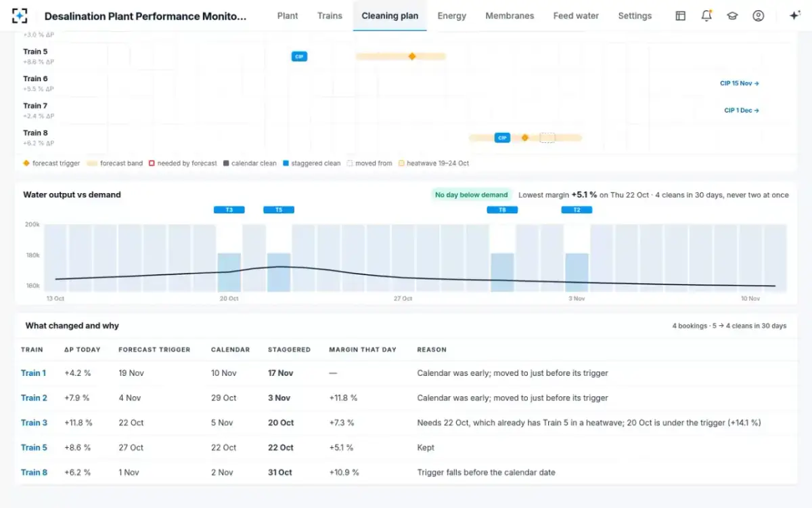The image size is (812, 508).
Task: Select the blue CIP badge in Train 8 row
Action: (502, 137)
